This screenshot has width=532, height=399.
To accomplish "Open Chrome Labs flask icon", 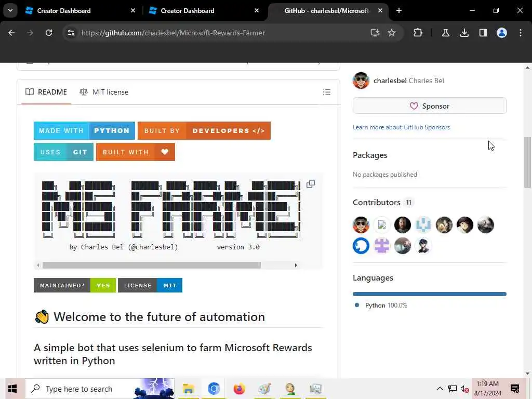I will 445,33.
